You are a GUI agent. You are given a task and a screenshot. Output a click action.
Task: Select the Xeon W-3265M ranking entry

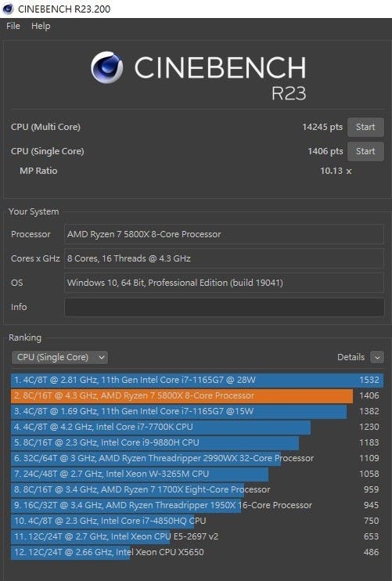pyautogui.click(x=197, y=474)
